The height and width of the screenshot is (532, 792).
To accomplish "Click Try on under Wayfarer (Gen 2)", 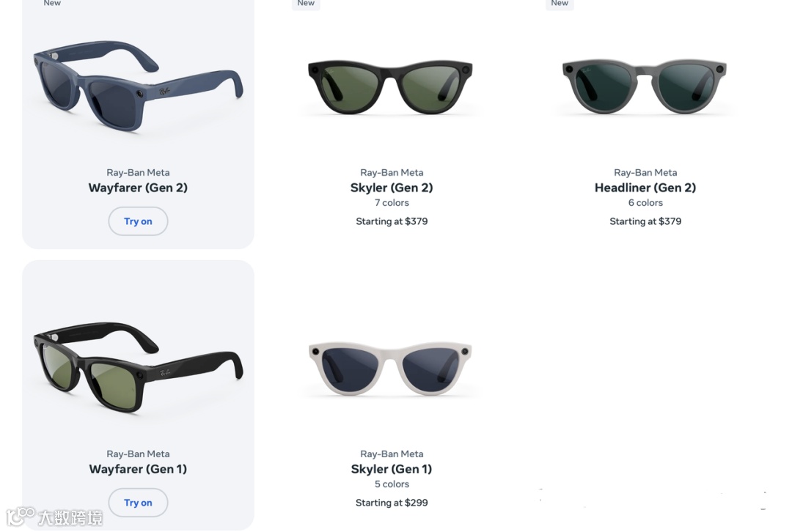I will tap(138, 221).
